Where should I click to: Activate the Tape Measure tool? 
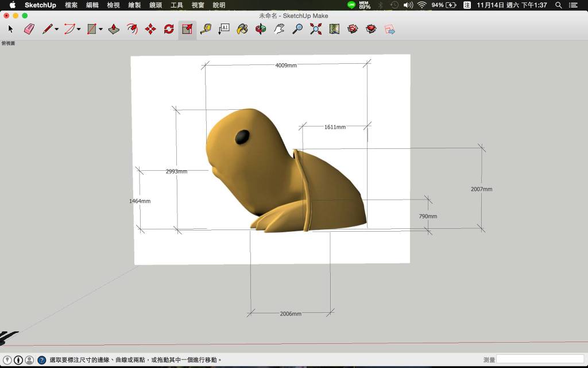click(x=206, y=29)
